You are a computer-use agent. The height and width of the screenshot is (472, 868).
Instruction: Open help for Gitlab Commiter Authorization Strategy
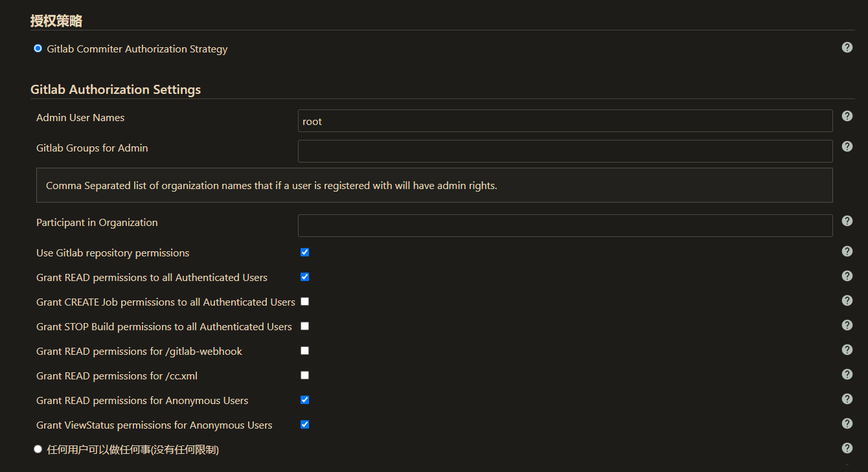pos(847,47)
